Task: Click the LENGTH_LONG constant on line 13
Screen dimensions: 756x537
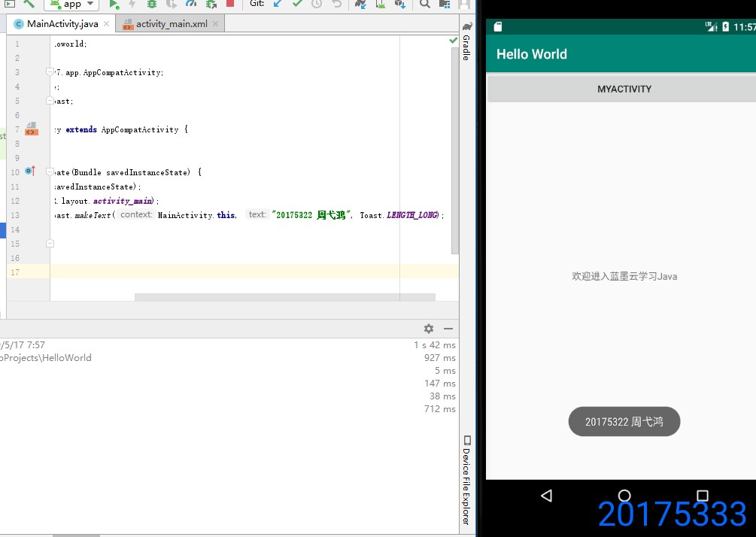Action: click(x=412, y=215)
